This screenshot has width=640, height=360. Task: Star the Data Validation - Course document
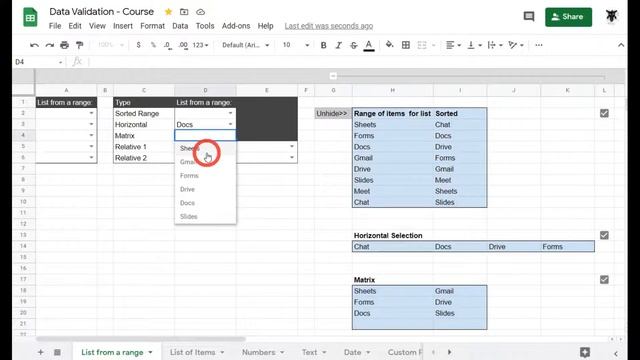click(x=168, y=12)
